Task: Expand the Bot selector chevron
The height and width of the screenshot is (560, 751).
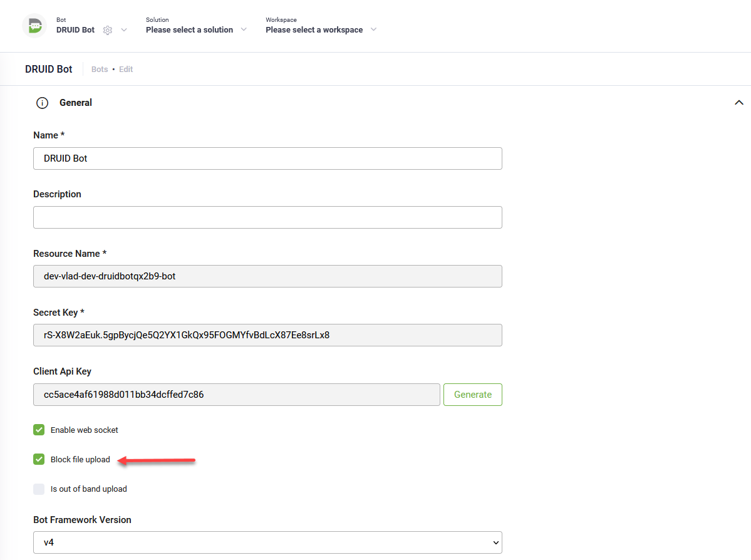Action: (124, 30)
